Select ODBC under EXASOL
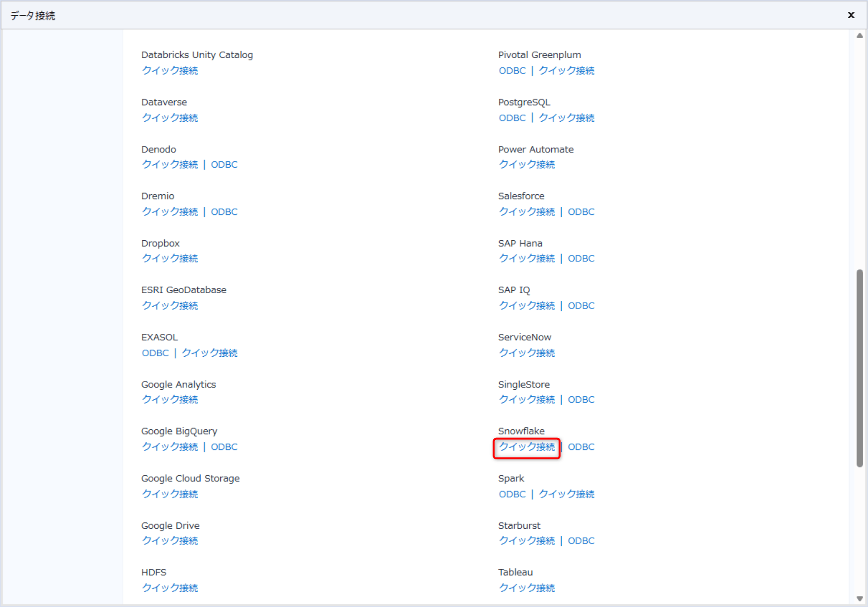This screenshot has width=868, height=607. click(x=155, y=352)
